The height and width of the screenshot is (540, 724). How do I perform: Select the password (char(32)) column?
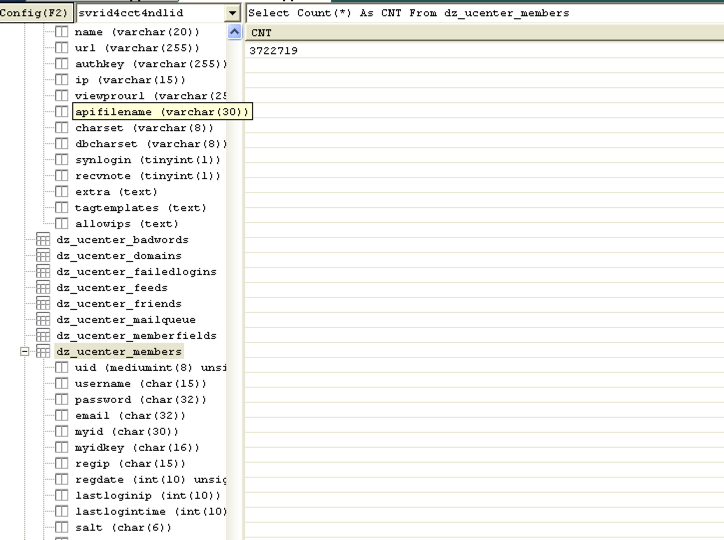pyautogui.click(x=140, y=400)
